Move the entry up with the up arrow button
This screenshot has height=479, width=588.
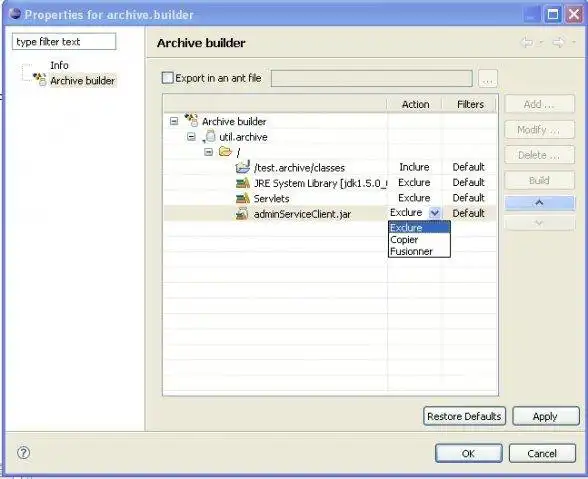point(539,203)
